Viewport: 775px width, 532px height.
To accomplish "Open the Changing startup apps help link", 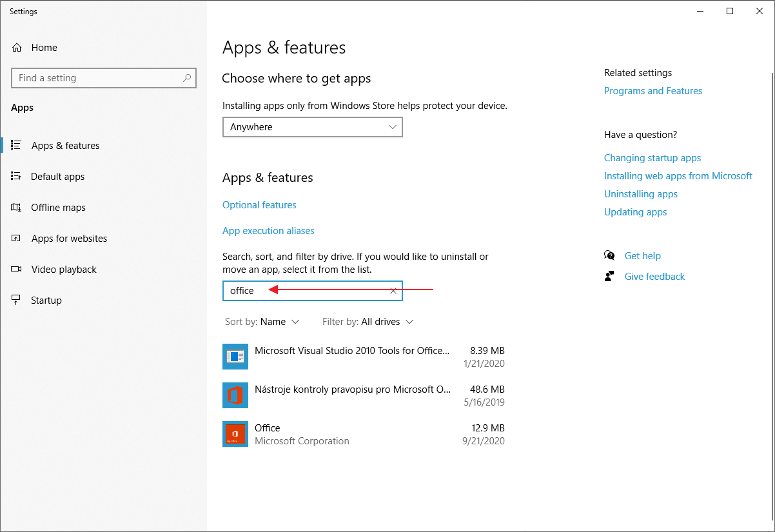I will (x=652, y=158).
